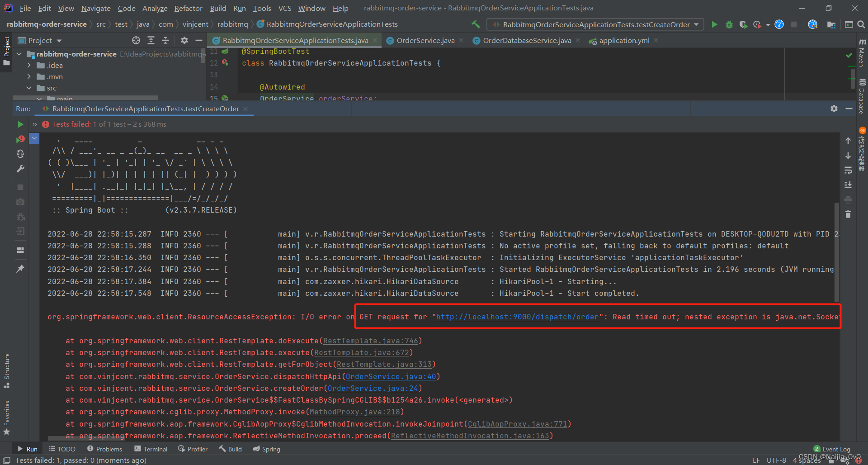
Task: Click the Search Everywhere magnifier icon
Action: (x=861, y=24)
